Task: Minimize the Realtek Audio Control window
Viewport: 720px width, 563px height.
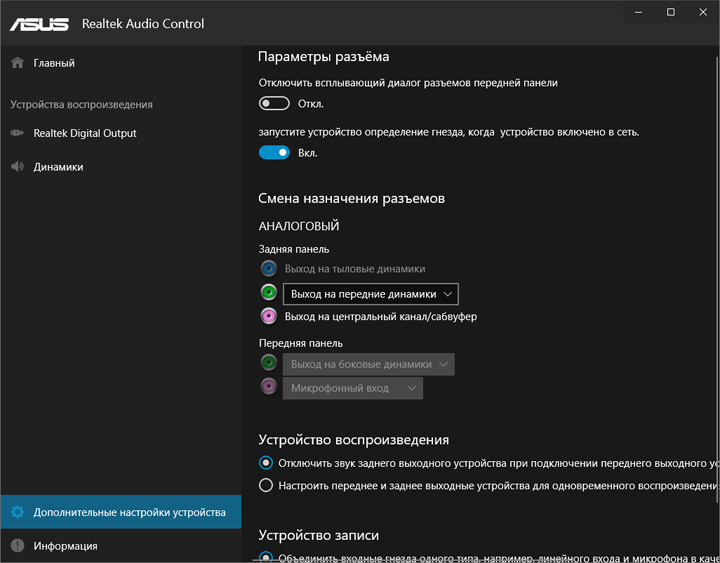Action: click(x=639, y=12)
